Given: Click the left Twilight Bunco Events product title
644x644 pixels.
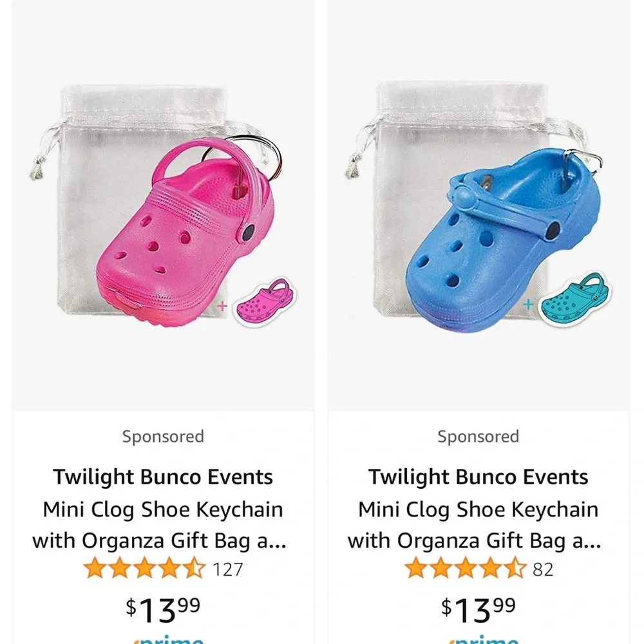Looking at the screenshot, I should [x=160, y=509].
